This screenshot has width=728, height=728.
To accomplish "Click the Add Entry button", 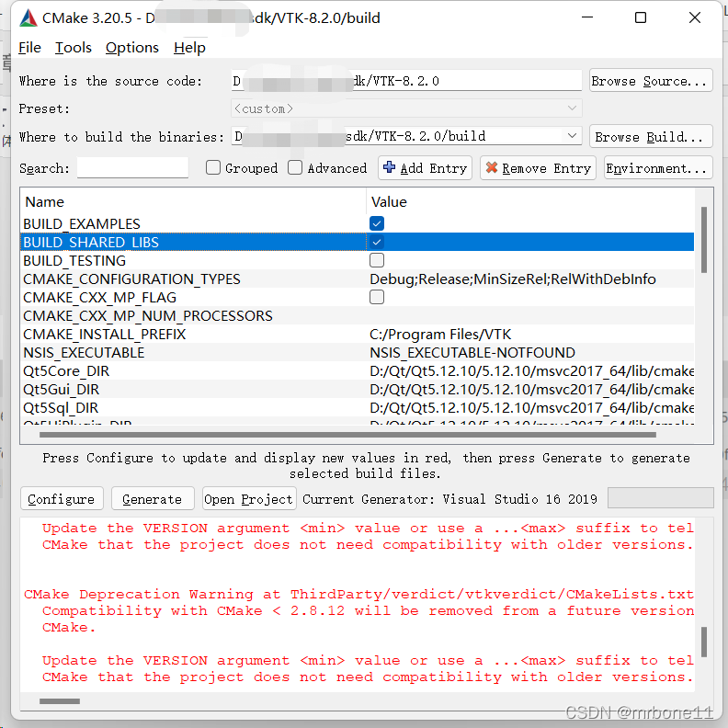I will tap(425, 168).
